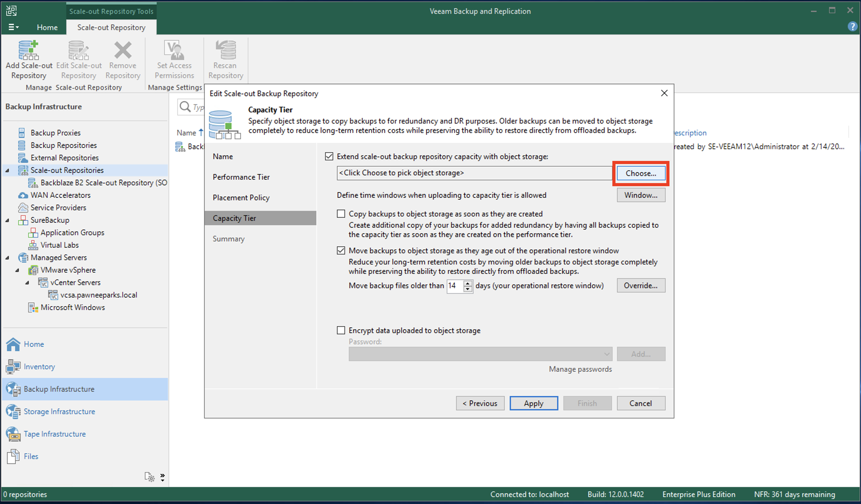This screenshot has height=504, width=861.
Task: Open the main hamburger menu
Action: [x=13, y=27]
